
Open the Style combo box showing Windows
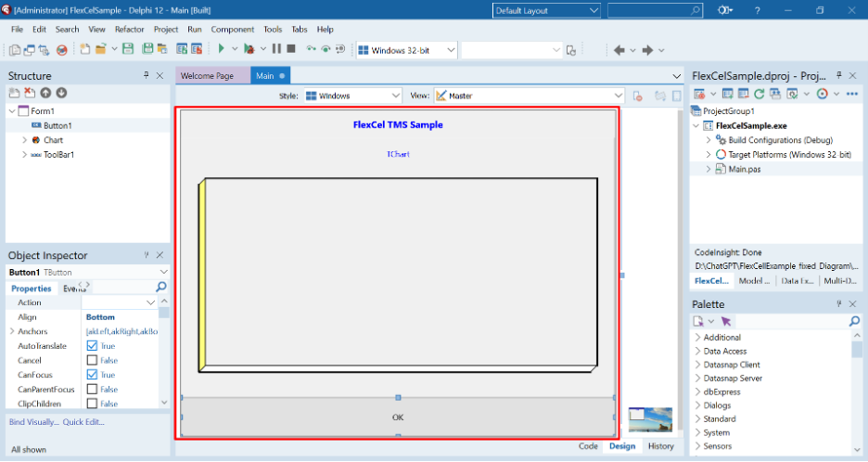click(x=352, y=96)
